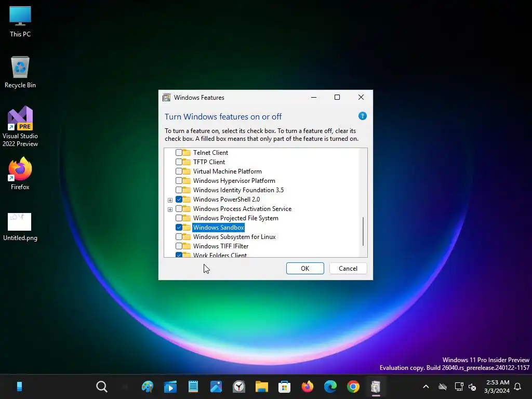Select the Firefox desktop shortcut

coord(20,174)
